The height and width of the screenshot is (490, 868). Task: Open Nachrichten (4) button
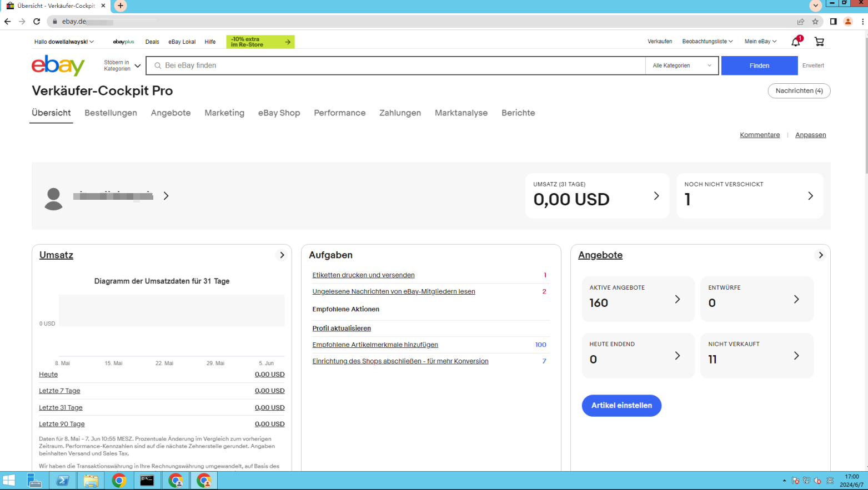799,90
